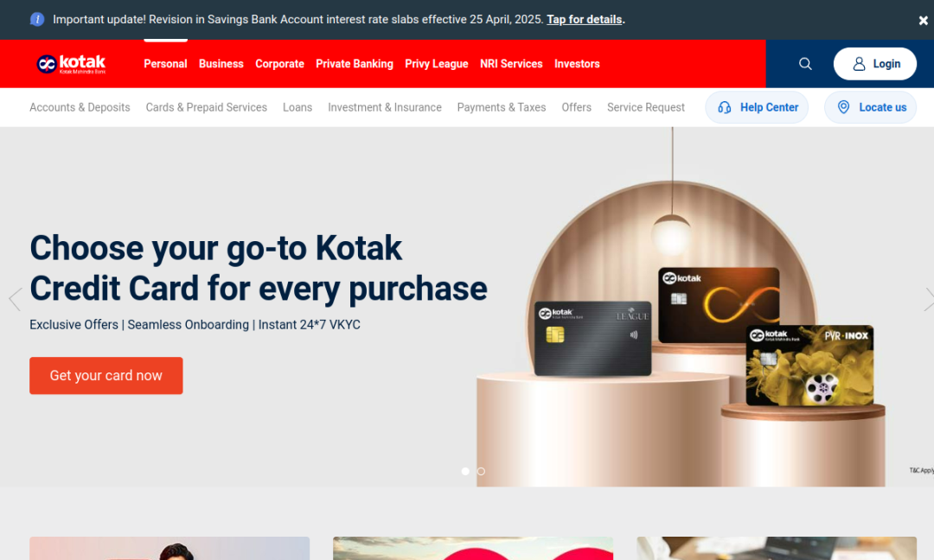
Task: Switch to the Business tab
Action: 221,64
